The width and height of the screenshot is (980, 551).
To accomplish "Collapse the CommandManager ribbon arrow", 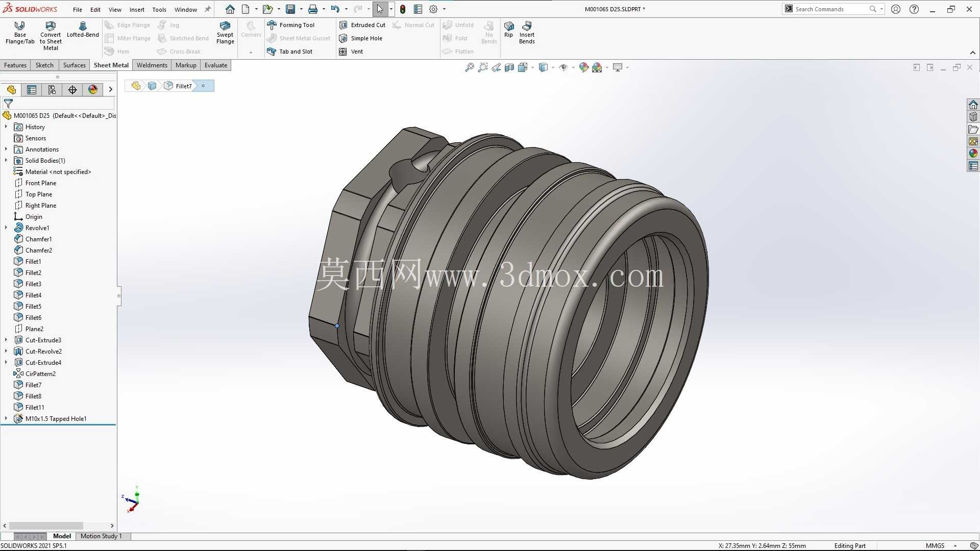I will tap(973, 53).
